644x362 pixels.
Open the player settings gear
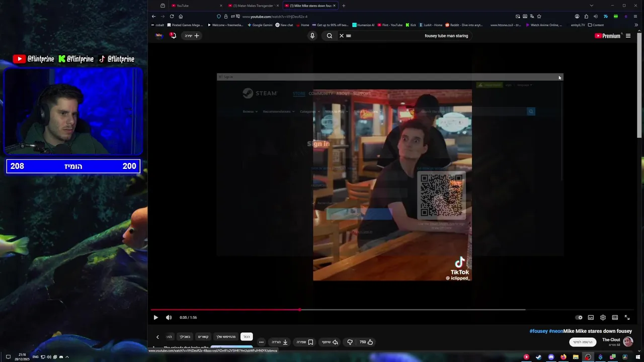[603, 317]
